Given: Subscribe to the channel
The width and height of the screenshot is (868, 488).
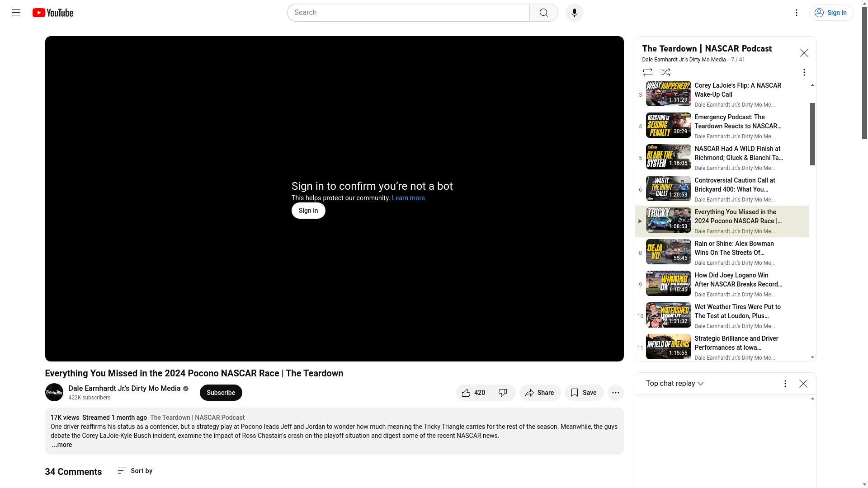Looking at the screenshot, I should point(221,393).
